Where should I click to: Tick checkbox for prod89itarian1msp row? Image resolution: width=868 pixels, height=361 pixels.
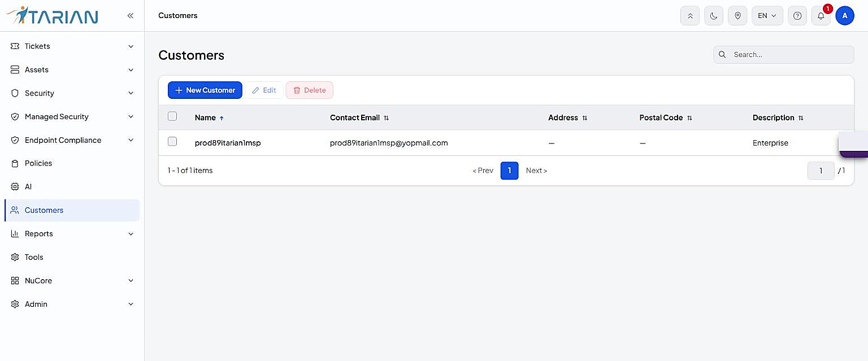click(172, 142)
